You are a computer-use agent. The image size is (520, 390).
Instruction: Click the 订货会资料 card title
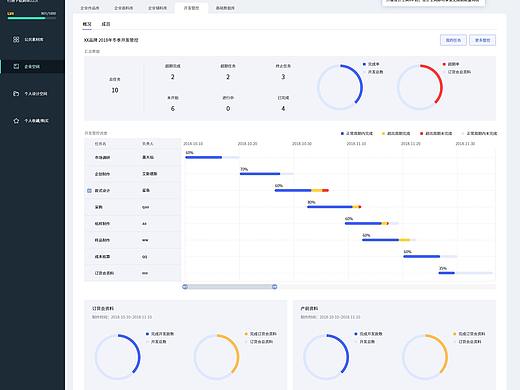(103, 308)
